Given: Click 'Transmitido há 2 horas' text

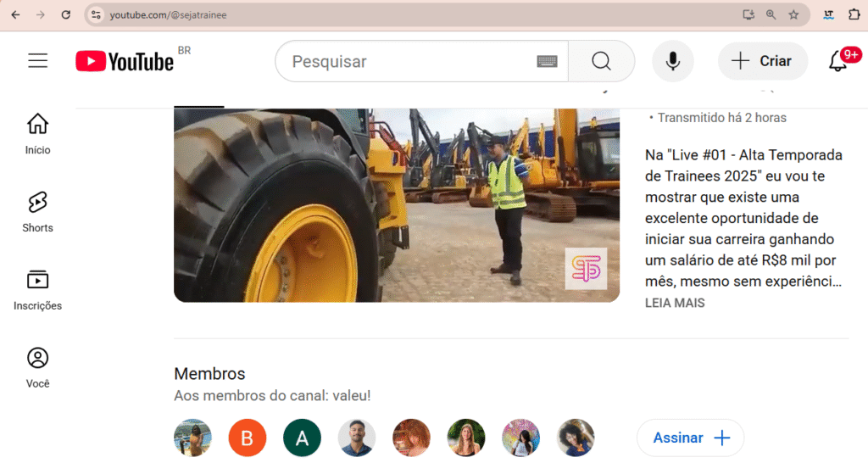Looking at the screenshot, I should coord(722,117).
